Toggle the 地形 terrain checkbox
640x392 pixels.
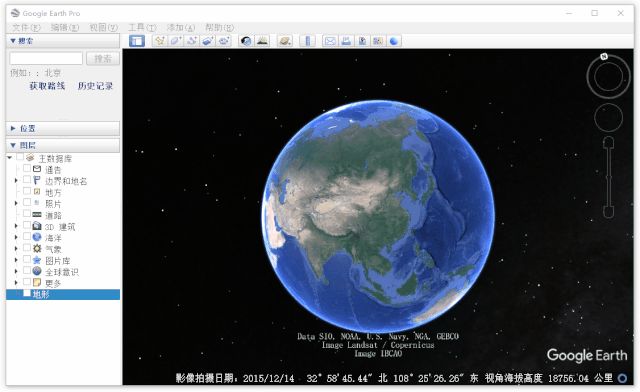click(27, 293)
